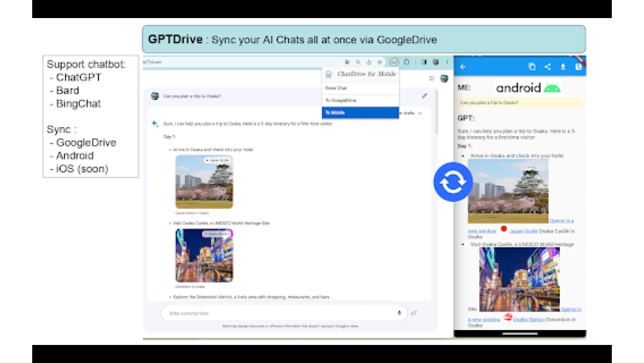Viewport: 644px width, 363px height.
Task: Click the microphone icon in prompt box
Action: click(x=399, y=313)
